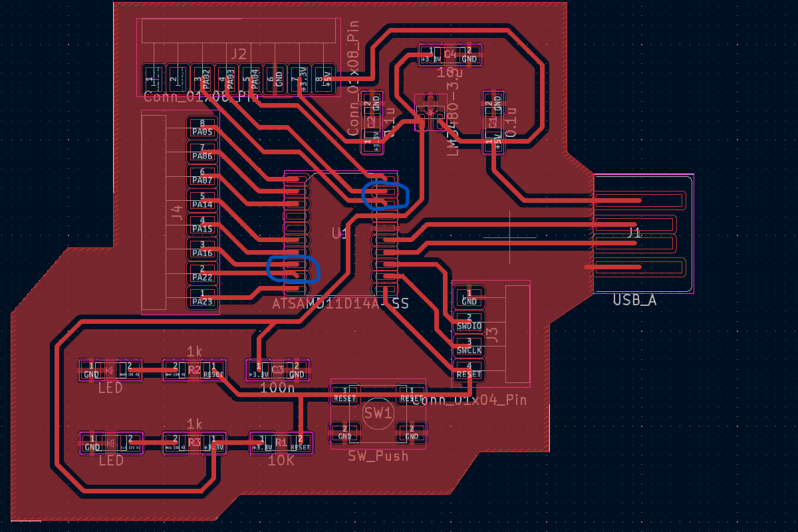Click the 10K value label

tap(280, 460)
